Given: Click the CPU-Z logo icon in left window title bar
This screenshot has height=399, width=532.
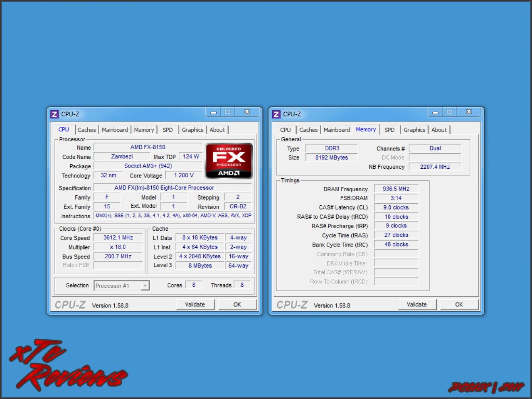Looking at the screenshot, I should (54, 114).
